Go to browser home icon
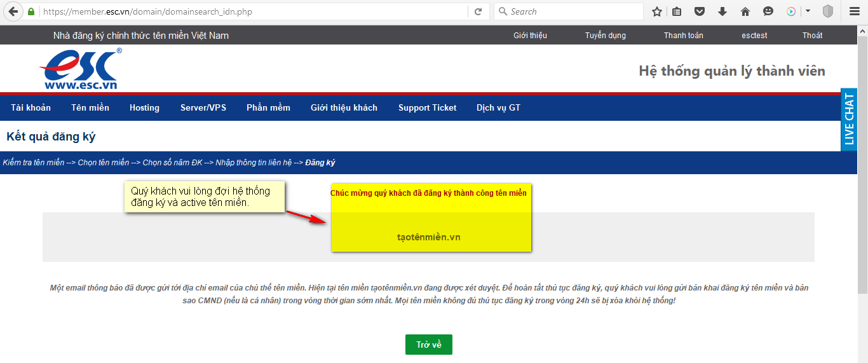868x363 pixels. pyautogui.click(x=745, y=11)
